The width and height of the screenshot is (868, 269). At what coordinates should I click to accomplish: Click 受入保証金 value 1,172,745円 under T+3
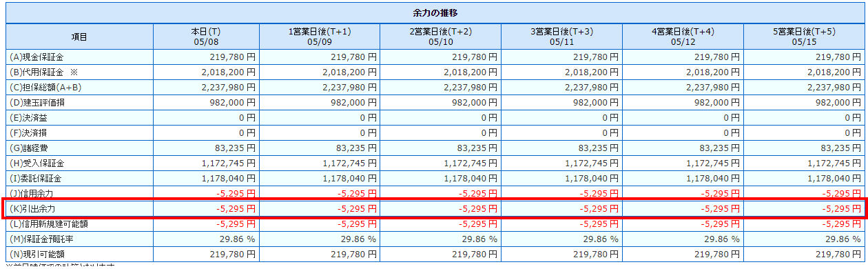592,163
